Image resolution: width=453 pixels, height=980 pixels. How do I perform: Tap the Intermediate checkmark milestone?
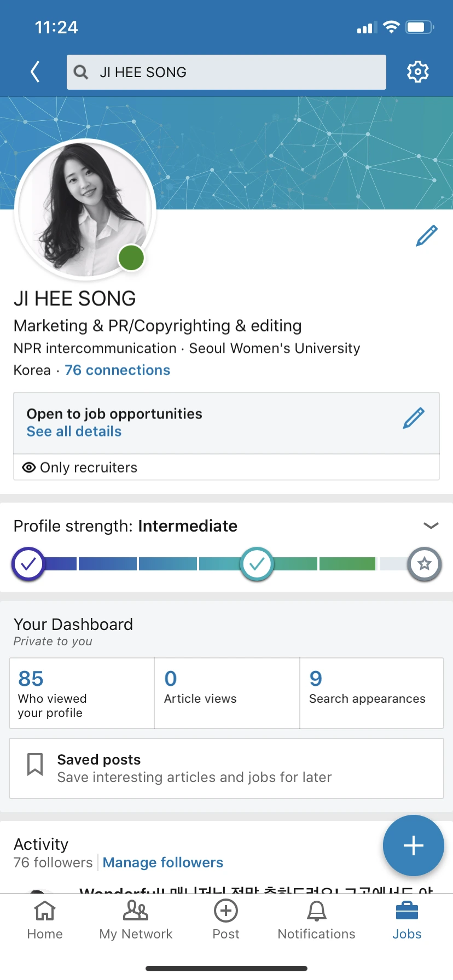point(257,564)
